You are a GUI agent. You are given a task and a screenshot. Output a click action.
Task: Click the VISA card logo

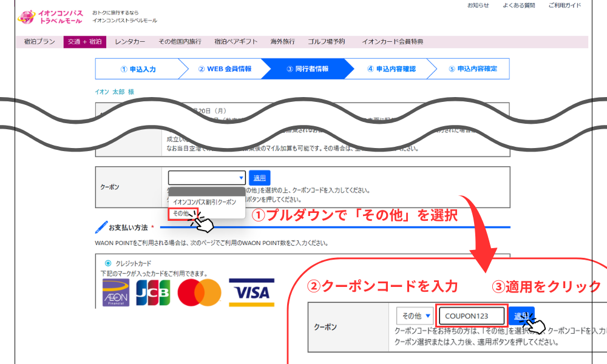pyautogui.click(x=252, y=292)
